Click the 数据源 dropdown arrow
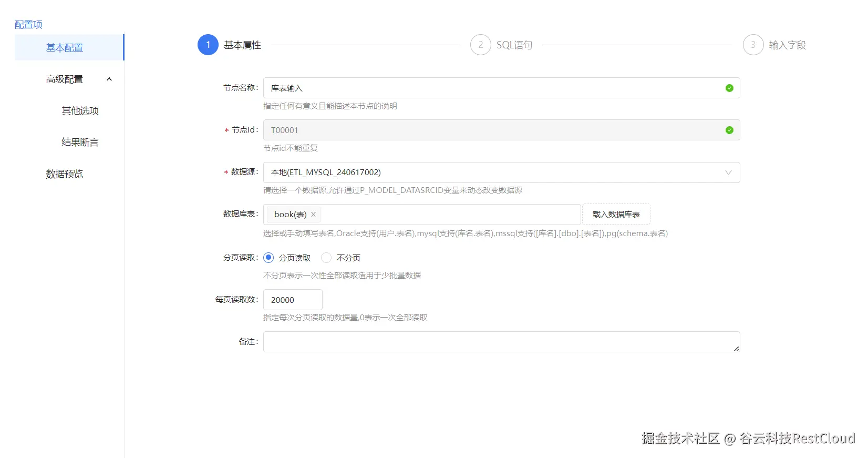 click(x=728, y=172)
